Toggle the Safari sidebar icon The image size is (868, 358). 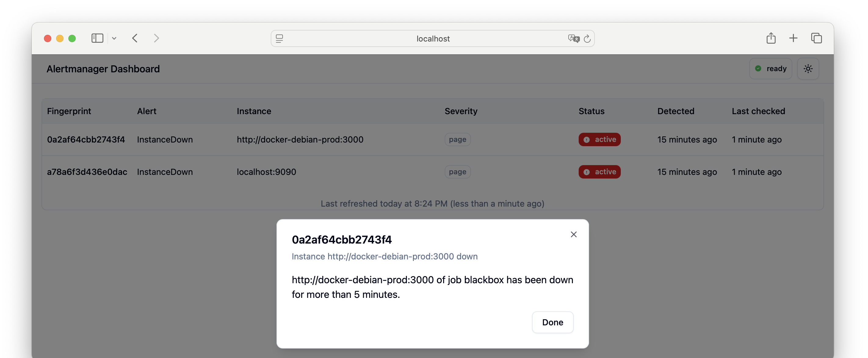coord(97,38)
